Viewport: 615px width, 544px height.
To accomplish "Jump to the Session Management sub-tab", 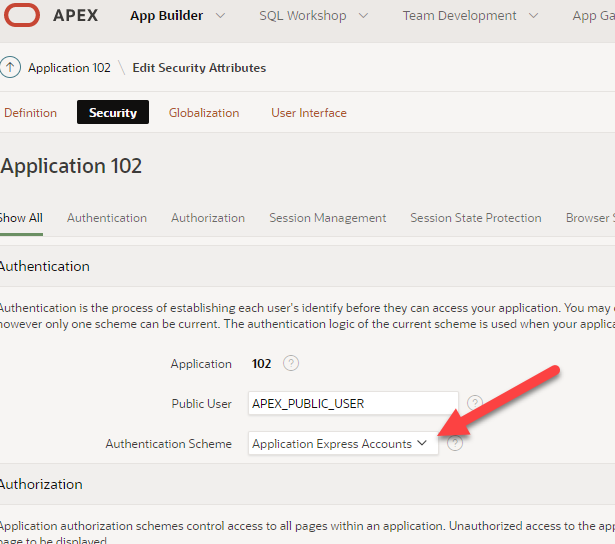I will click(328, 218).
